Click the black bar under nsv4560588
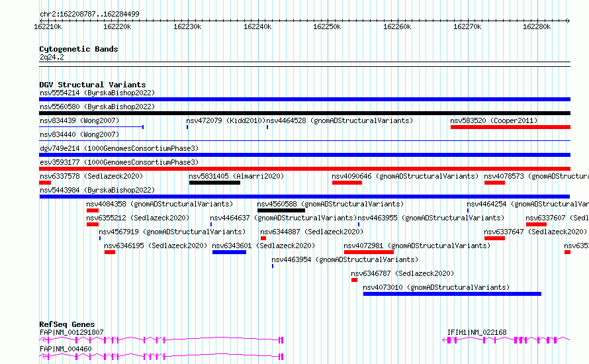This screenshot has width=589, height=364. click(x=281, y=210)
